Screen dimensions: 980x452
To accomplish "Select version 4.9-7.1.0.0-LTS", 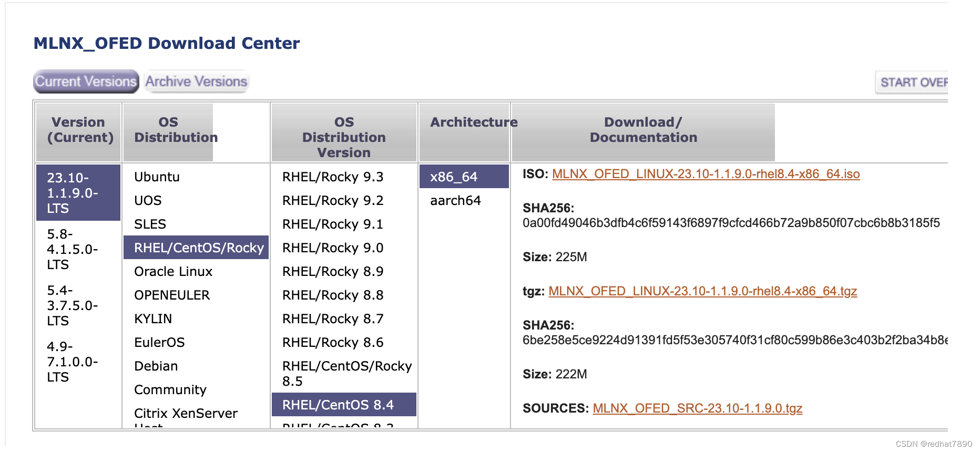I will (78, 362).
